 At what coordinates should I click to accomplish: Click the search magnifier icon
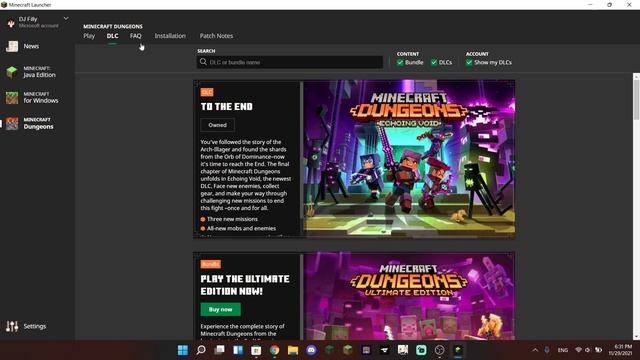203,62
